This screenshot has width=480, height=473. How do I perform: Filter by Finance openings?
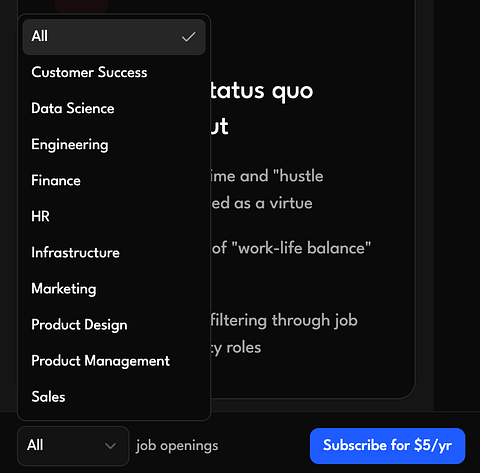114,180
